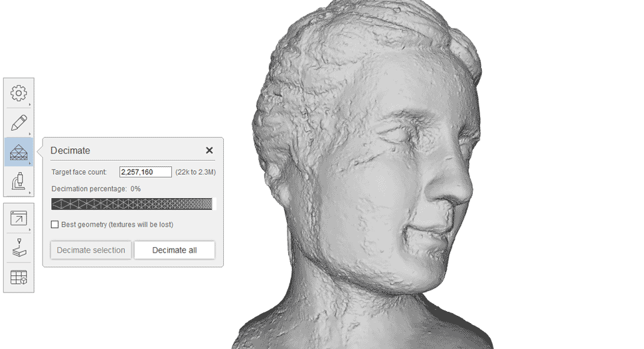Click the white handle on the decimation slider
The image size is (644, 349).
tap(214, 204)
